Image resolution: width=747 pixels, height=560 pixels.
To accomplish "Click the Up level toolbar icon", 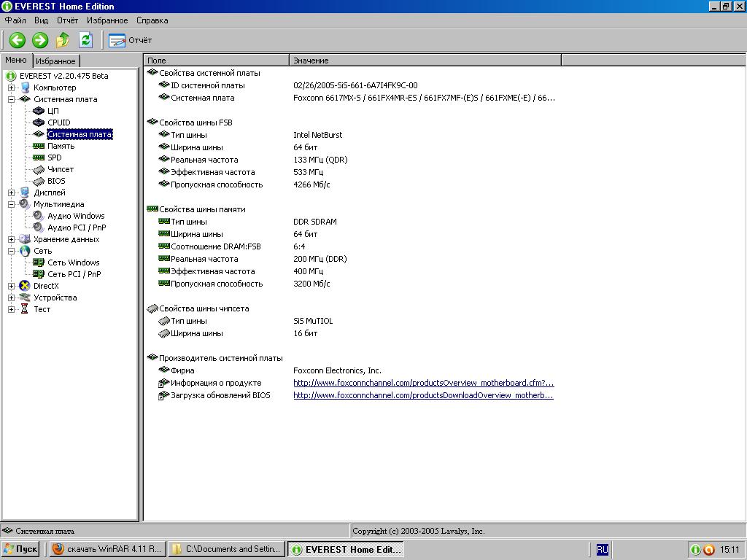I will click(x=63, y=40).
